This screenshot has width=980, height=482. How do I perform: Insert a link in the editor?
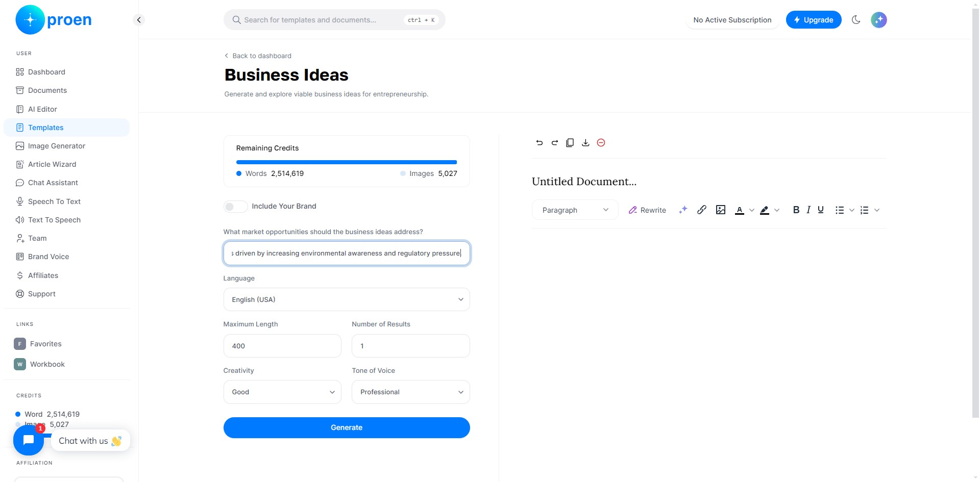click(x=702, y=210)
